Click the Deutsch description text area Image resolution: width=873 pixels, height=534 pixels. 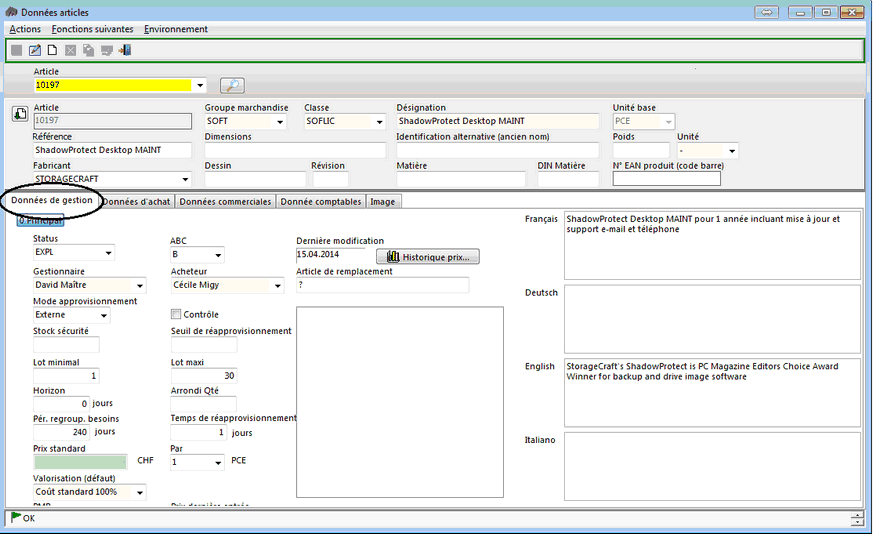pos(713,319)
